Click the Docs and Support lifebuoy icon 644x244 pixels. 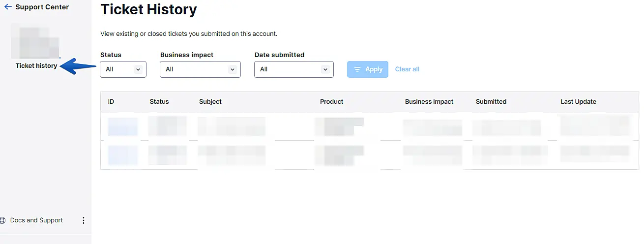click(x=2, y=220)
